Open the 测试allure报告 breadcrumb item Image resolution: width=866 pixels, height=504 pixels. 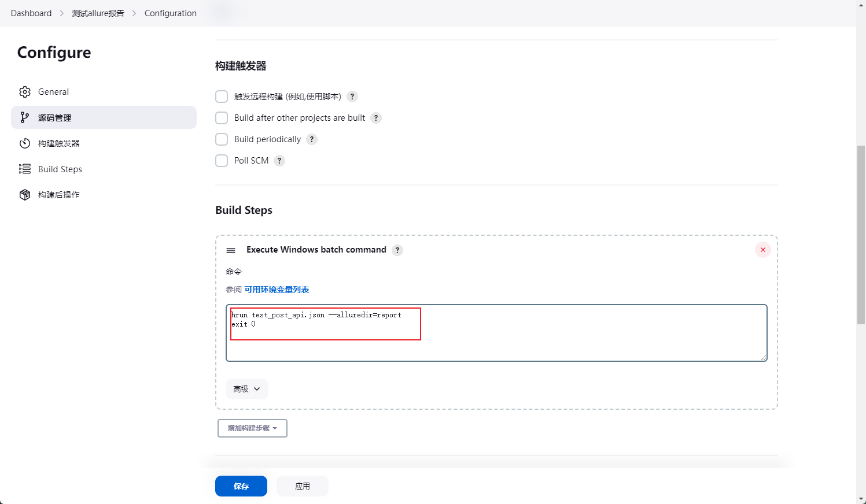coord(98,13)
